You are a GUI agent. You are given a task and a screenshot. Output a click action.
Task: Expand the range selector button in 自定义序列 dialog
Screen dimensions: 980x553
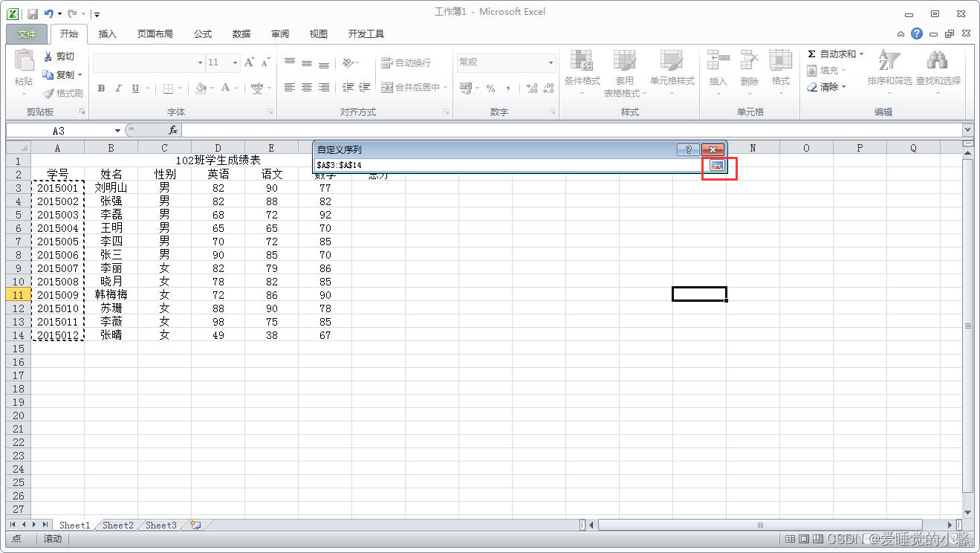pyautogui.click(x=717, y=165)
